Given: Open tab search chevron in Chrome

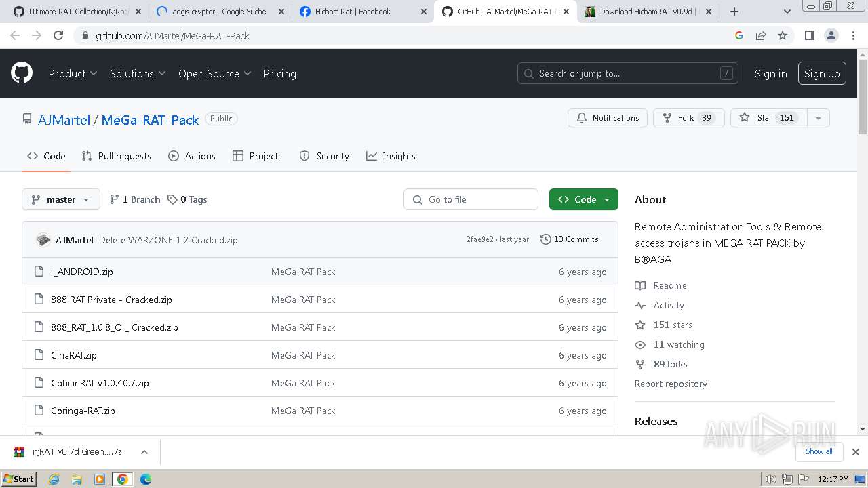Looking at the screenshot, I should pos(787,12).
